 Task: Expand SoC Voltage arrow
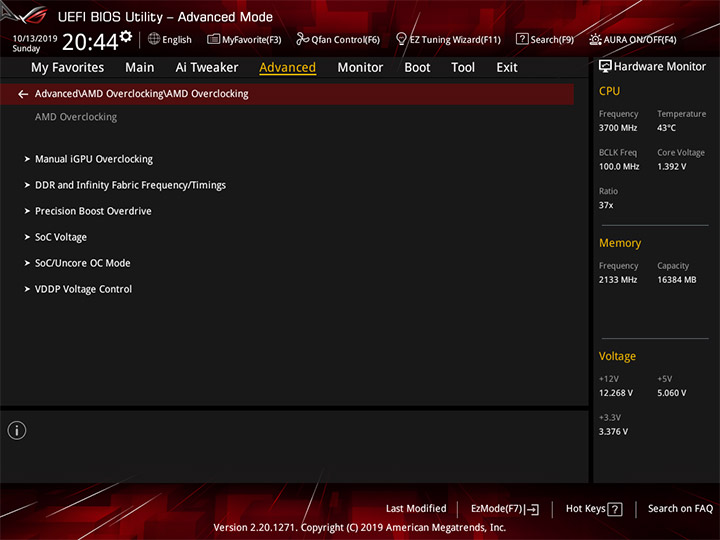tap(27, 237)
